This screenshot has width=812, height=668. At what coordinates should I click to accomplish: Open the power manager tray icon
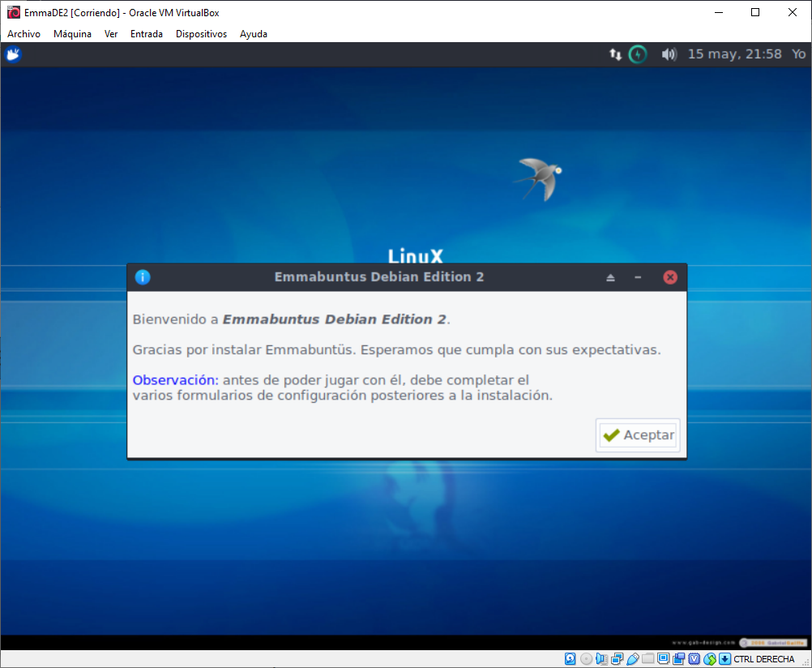point(639,54)
